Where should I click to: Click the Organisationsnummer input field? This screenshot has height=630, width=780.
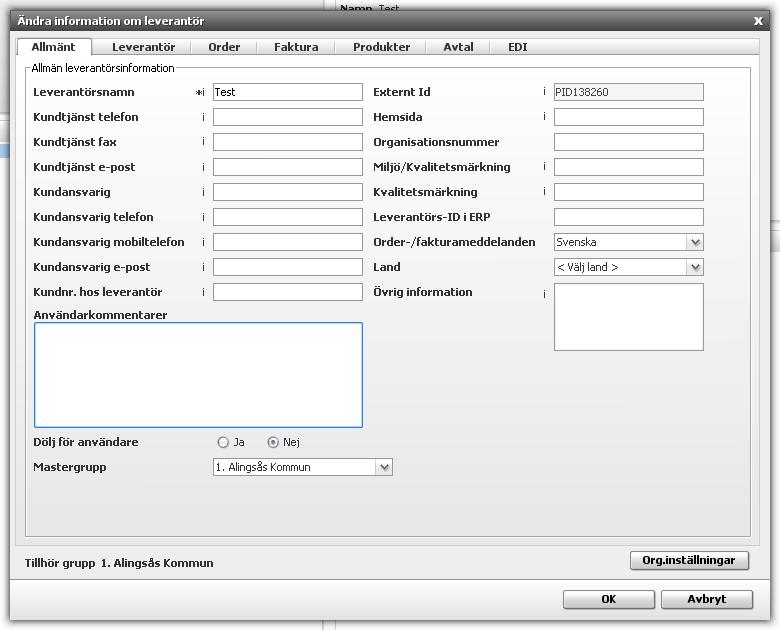click(629, 142)
